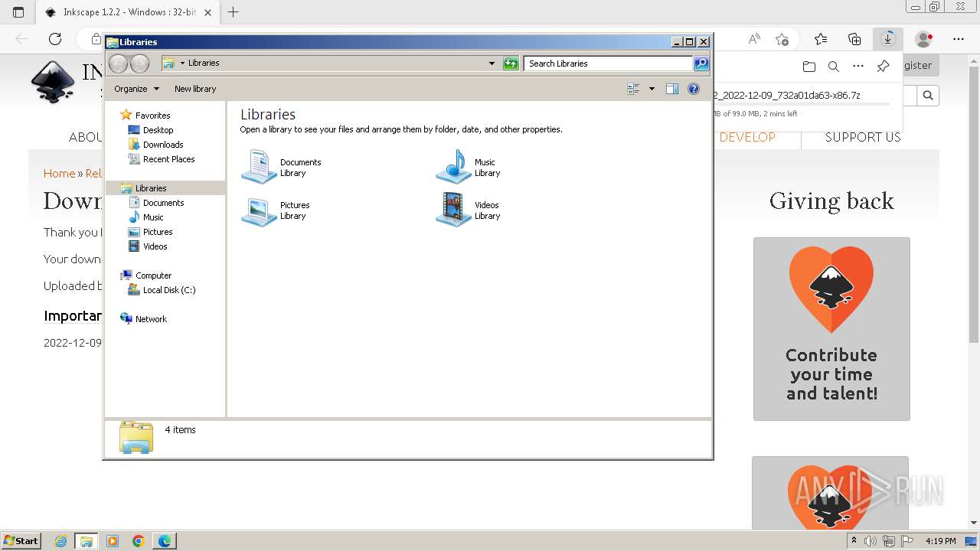Select Network in navigation pane
This screenshot has width=980, height=551.
coord(151,319)
